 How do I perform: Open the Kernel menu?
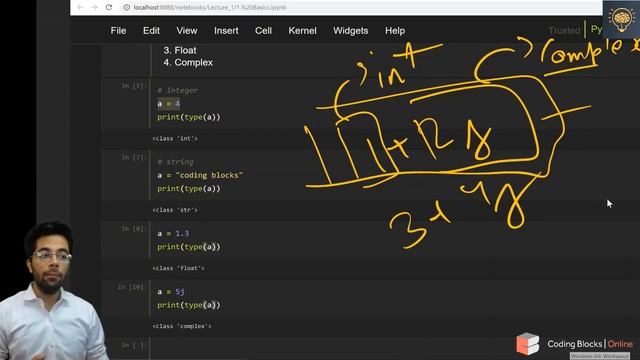(x=302, y=31)
